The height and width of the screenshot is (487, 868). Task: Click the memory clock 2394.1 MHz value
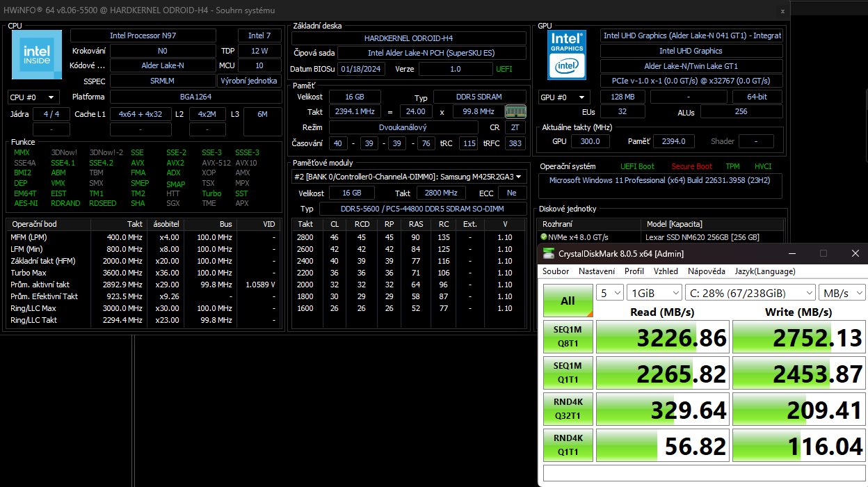(355, 111)
